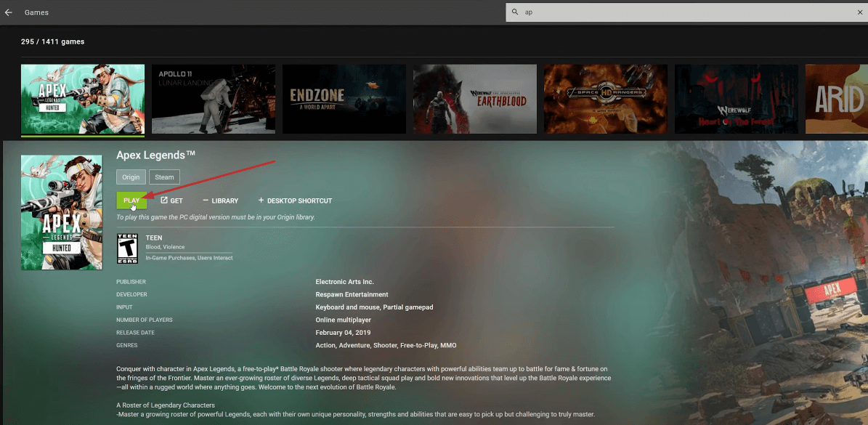The height and width of the screenshot is (425, 868).
Task: Click the 'Blood, Violence' content descriptor
Action: click(x=165, y=247)
